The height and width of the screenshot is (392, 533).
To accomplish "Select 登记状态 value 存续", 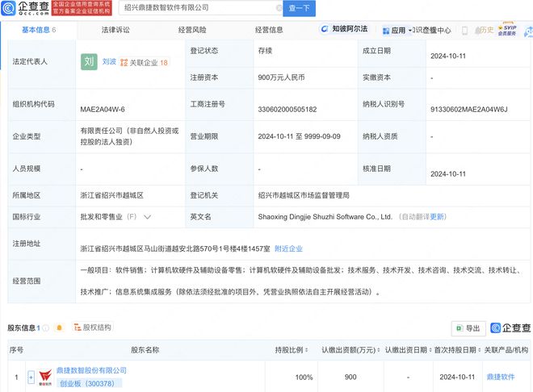I will pos(265,51).
